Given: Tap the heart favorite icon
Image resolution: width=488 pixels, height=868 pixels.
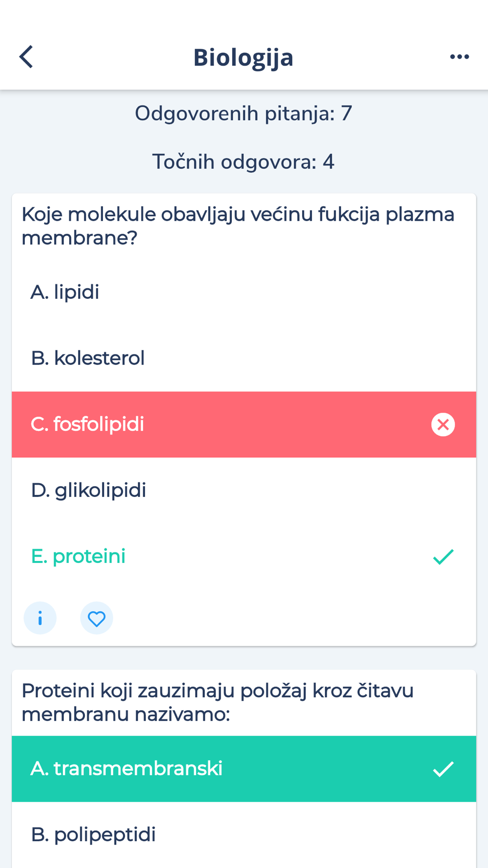Looking at the screenshot, I should [97, 618].
